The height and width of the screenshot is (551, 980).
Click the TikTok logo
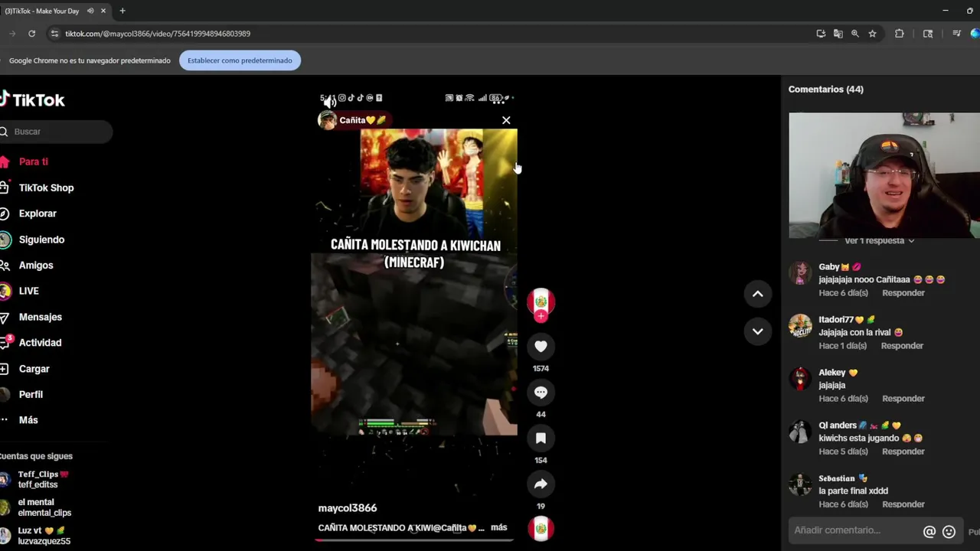point(32,99)
